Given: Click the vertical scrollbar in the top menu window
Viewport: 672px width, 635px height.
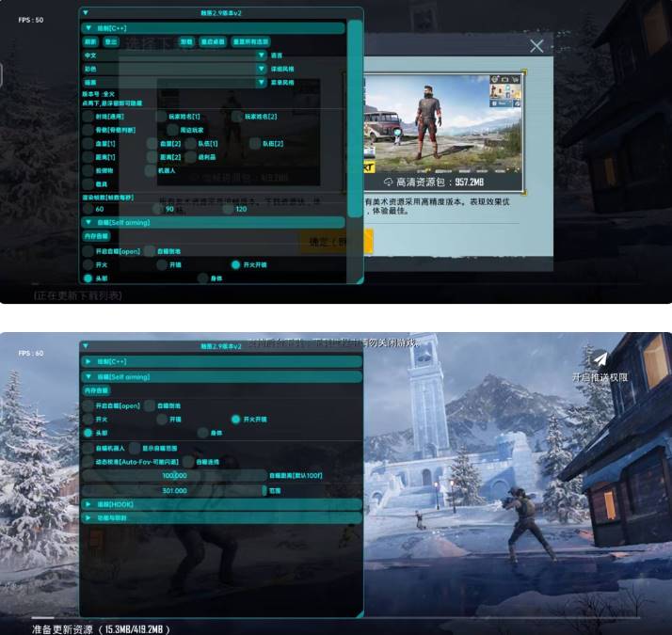Looking at the screenshot, I should (x=355, y=119).
